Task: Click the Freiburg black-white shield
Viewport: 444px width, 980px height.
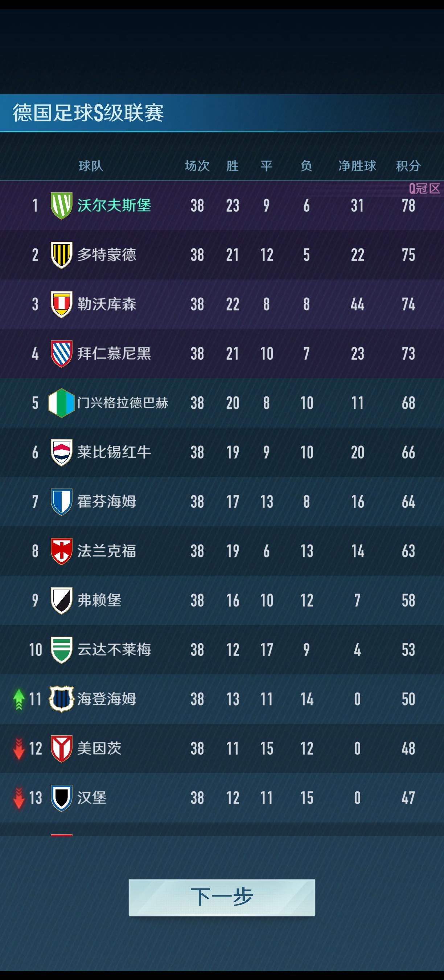Action: (x=61, y=600)
